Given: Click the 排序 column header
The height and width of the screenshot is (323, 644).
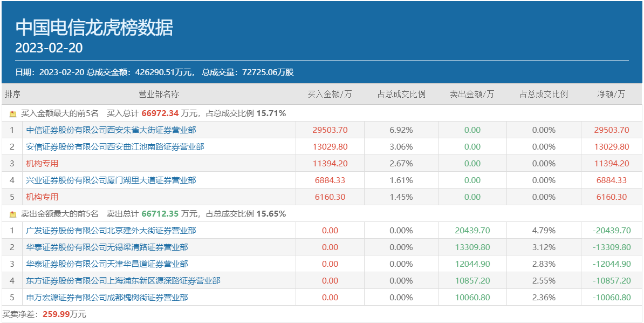Looking at the screenshot, I should [12, 94].
